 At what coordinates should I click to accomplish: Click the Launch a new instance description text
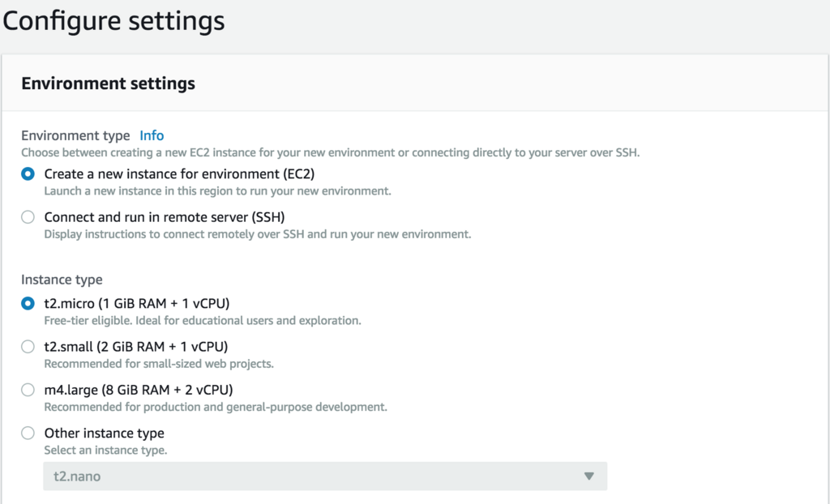point(217,191)
